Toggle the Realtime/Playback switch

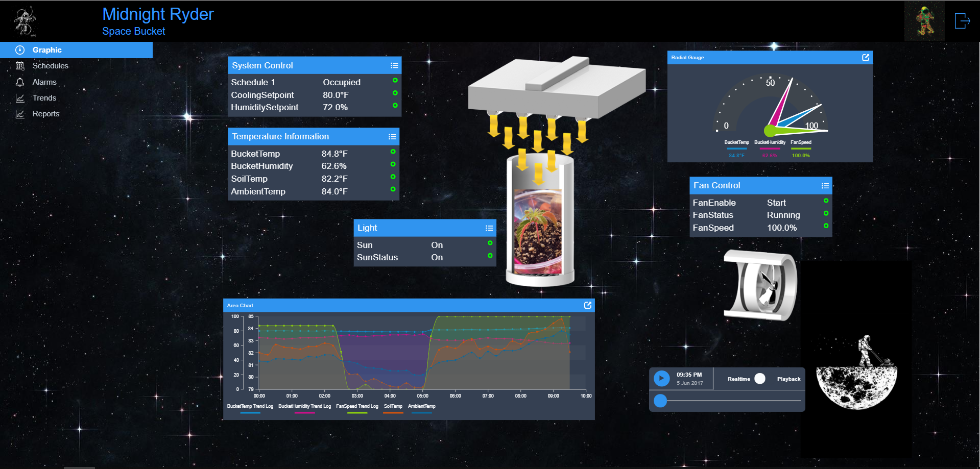pos(760,379)
